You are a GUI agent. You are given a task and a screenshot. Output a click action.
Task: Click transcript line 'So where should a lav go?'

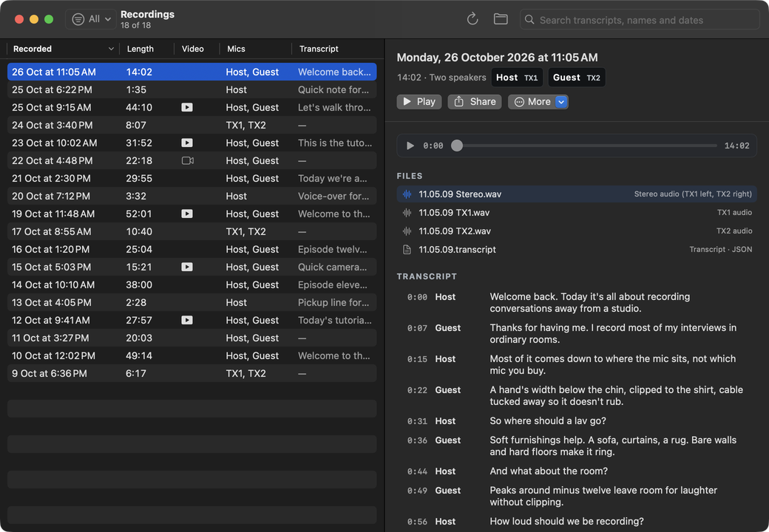tap(548, 421)
